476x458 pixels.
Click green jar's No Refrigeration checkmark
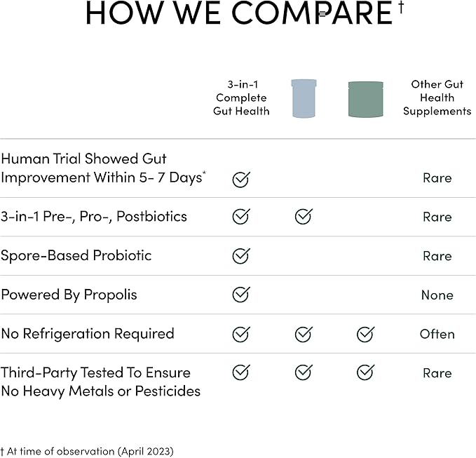point(365,334)
